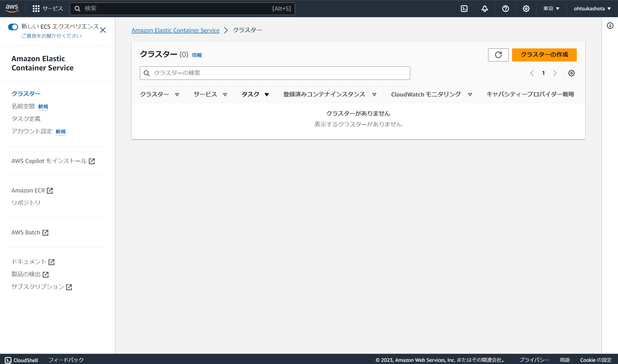Open the info panel icon at right edge

pos(610,26)
